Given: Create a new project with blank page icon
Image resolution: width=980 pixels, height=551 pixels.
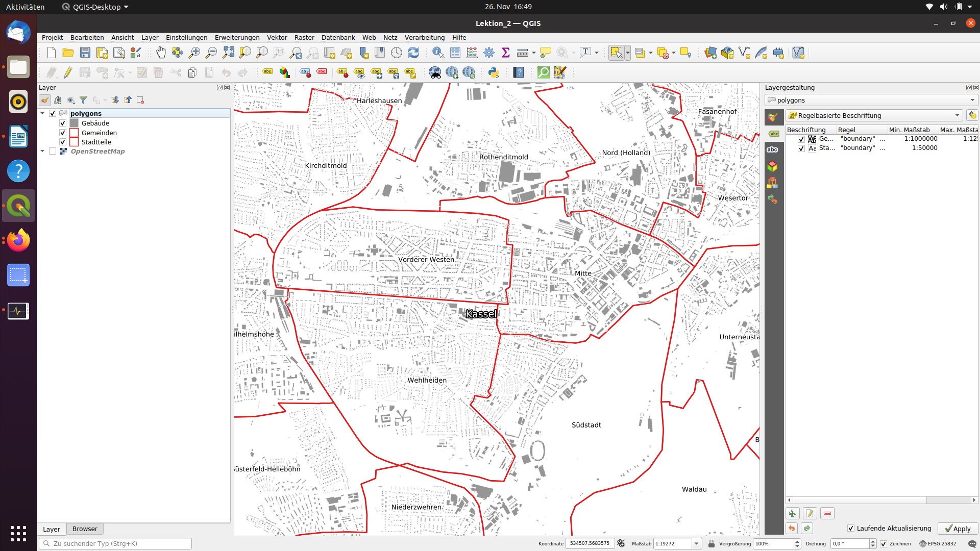Looking at the screenshot, I should (51, 53).
